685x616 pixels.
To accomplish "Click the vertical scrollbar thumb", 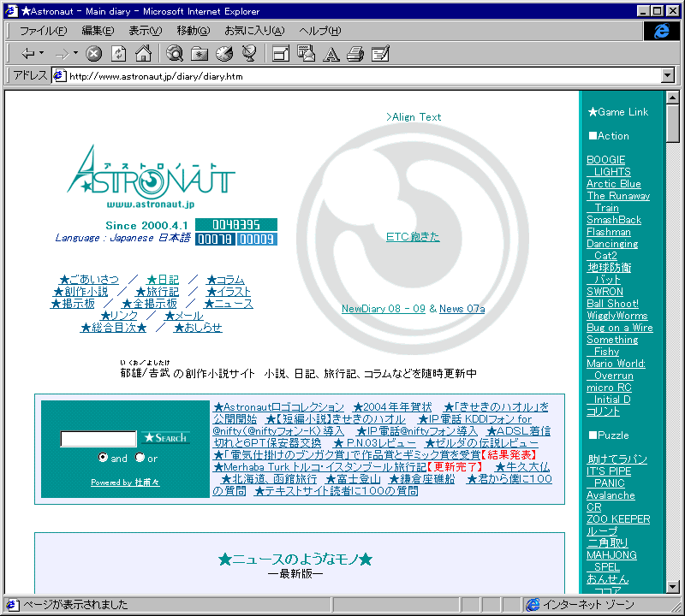I will (673, 123).
